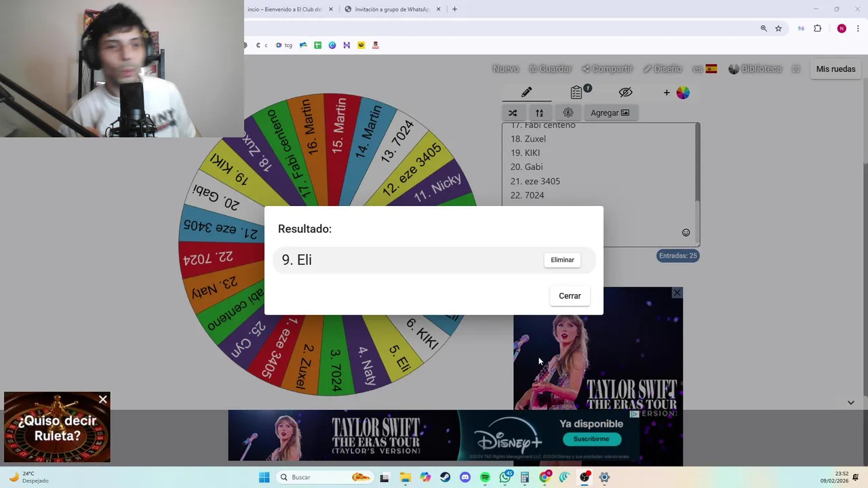This screenshot has height=488, width=868.
Task: Click Compartir to share the wheel
Action: tap(607, 69)
